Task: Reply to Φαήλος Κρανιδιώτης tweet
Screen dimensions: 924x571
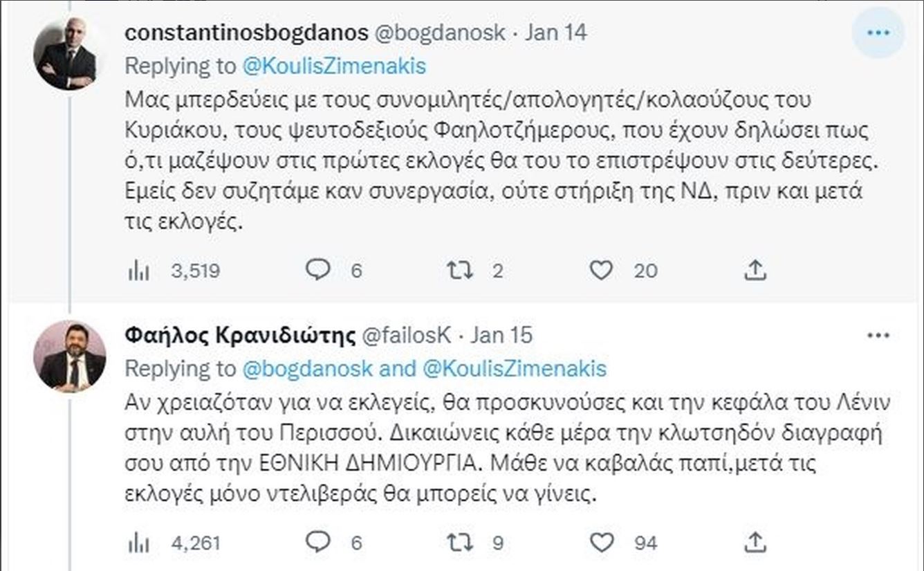Action: click(x=318, y=543)
